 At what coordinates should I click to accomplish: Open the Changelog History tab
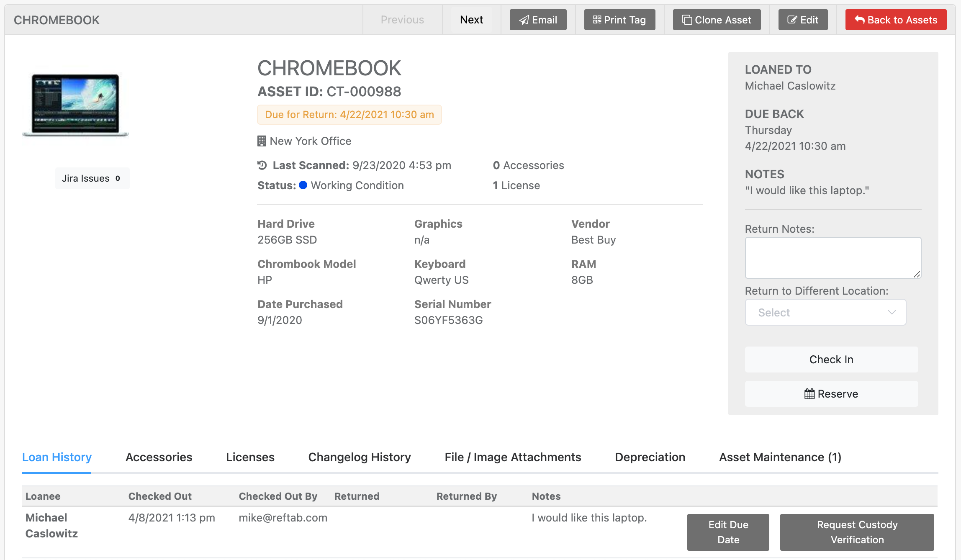click(x=359, y=457)
